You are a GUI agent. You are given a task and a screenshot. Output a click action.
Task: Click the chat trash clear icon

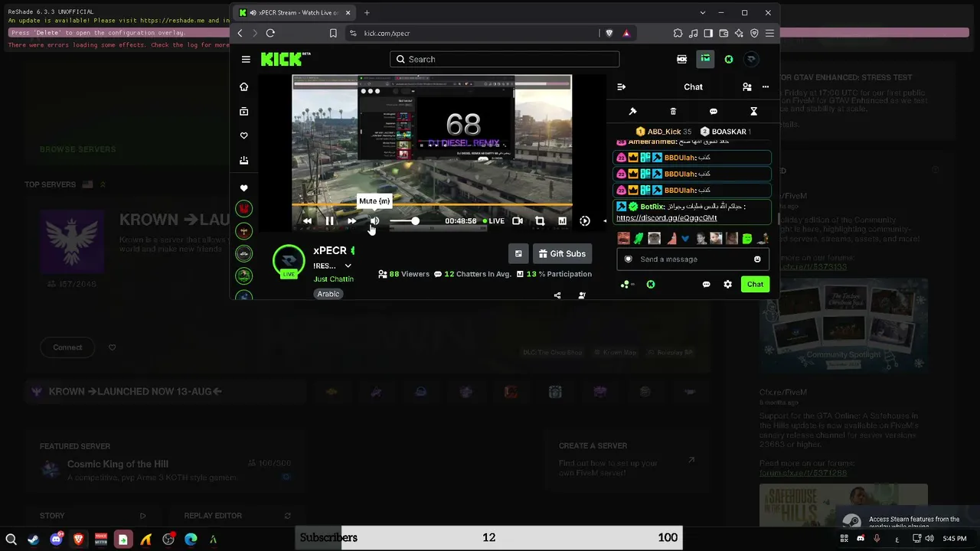pyautogui.click(x=673, y=112)
